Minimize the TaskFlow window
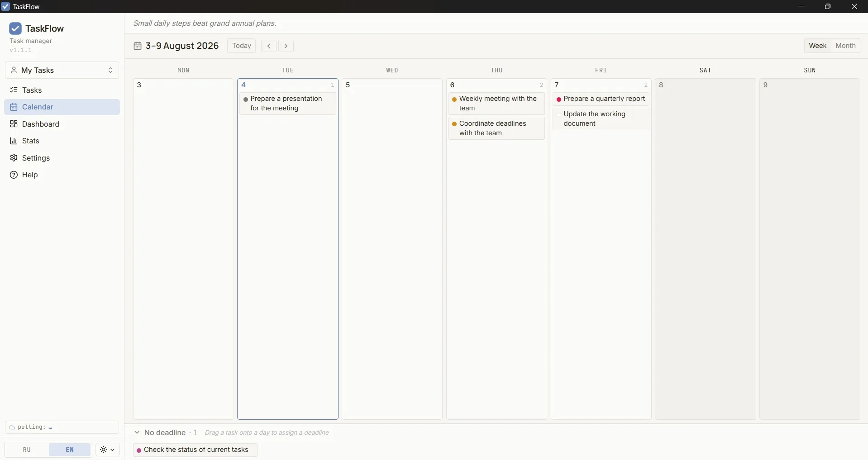868x460 pixels. pos(802,6)
